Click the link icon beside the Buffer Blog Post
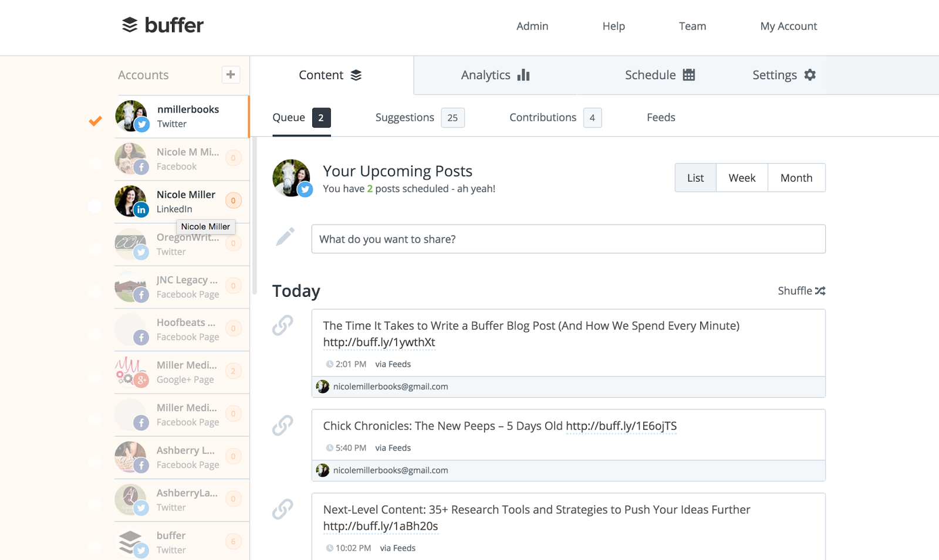939x560 pixels. click(283, 325)
